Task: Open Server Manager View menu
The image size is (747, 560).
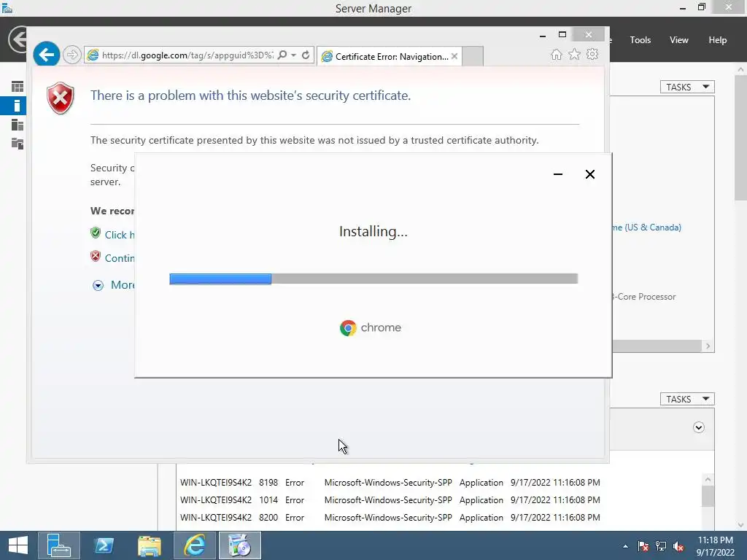Action: click(679, 40)
